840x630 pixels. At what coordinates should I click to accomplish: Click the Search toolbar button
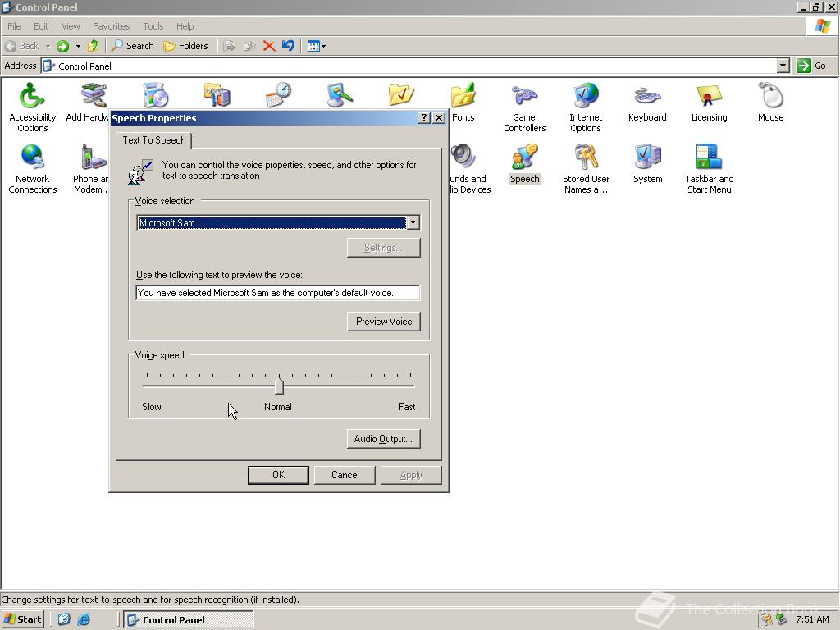coord(132,46)
